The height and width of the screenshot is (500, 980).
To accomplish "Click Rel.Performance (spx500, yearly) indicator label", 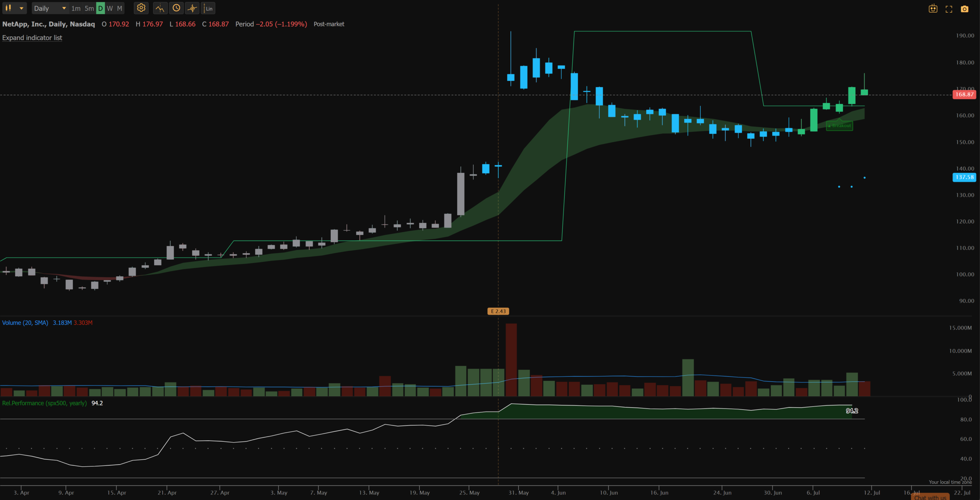I will pos(44,403).
